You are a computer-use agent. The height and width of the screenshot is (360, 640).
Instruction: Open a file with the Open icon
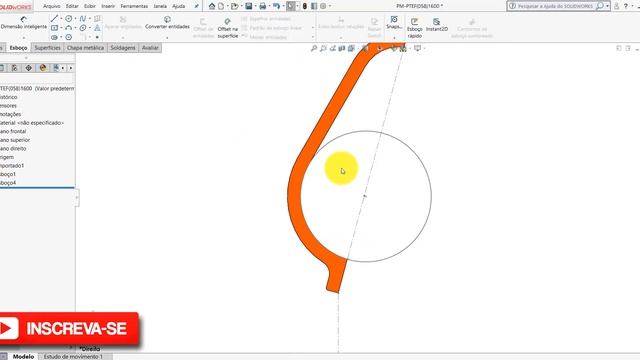coord(234,6)
